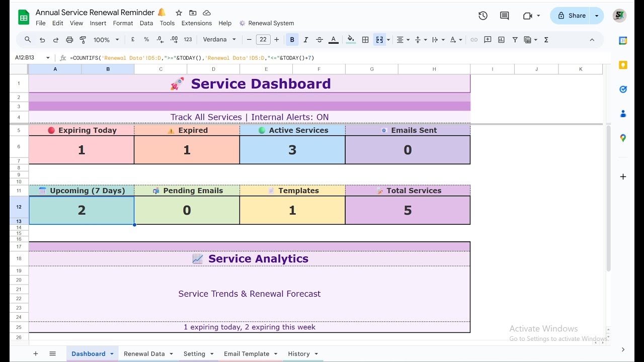Select the paint format roller icon
Viewport: 644px width, 362px height.
coord(83,40)
